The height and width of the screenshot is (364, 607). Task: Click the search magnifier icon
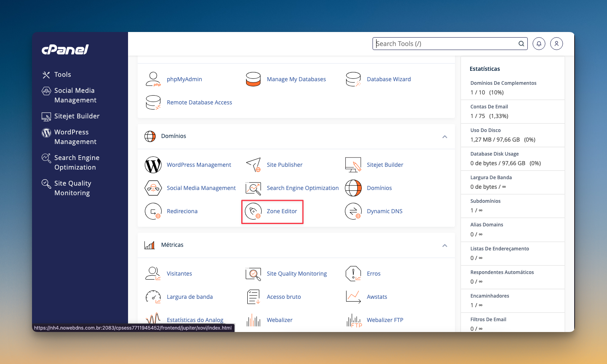coord(521,44)
